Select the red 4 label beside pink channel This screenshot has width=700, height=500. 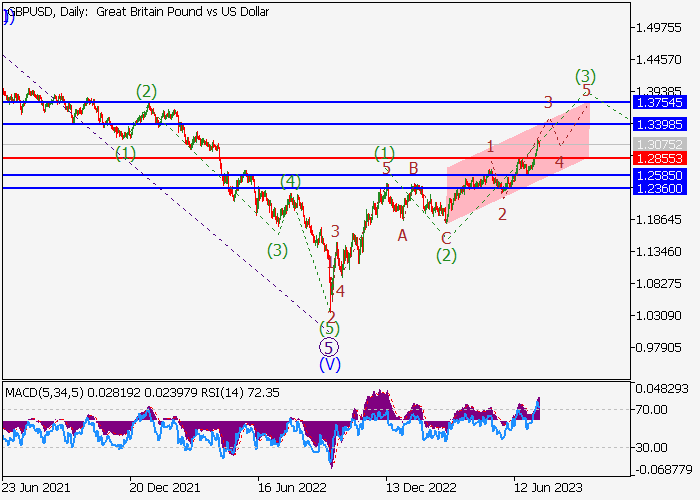(x=559, y=162)
